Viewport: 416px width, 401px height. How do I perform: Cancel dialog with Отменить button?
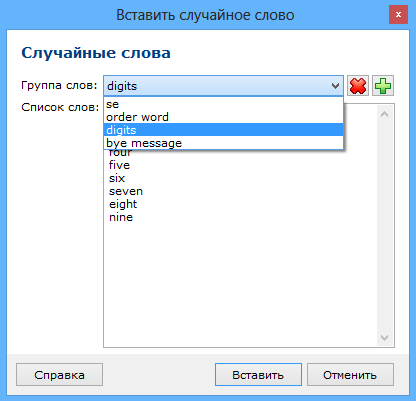click(350, 375)
